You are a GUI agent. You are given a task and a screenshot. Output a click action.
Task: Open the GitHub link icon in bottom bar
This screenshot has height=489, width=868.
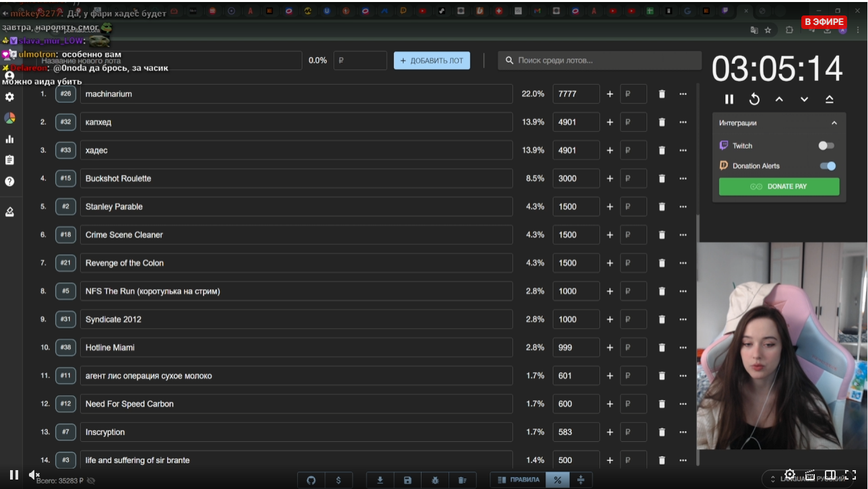click(x=311, y=480)
